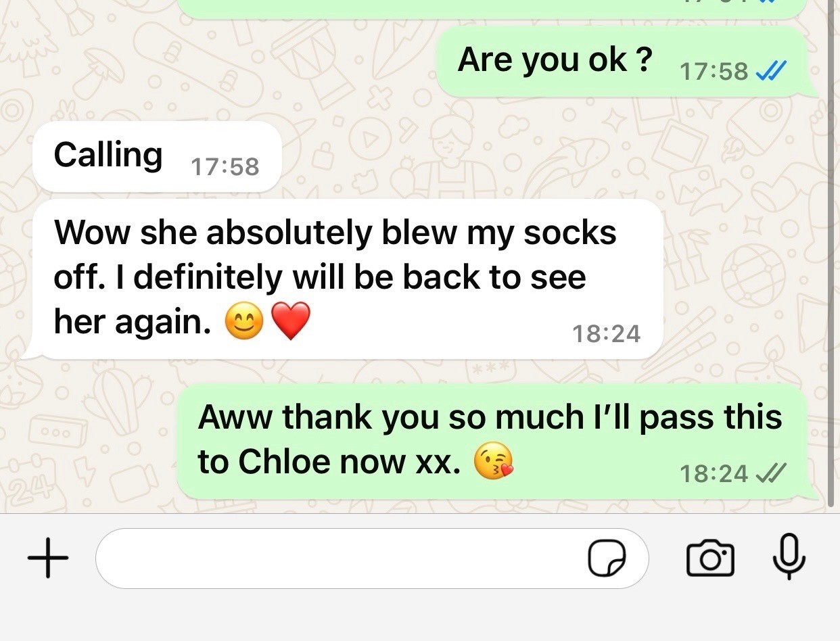Click the 17:58 timestamp beside "Are you ok ?"
840x641 pixels.
(x=714, y=71)
